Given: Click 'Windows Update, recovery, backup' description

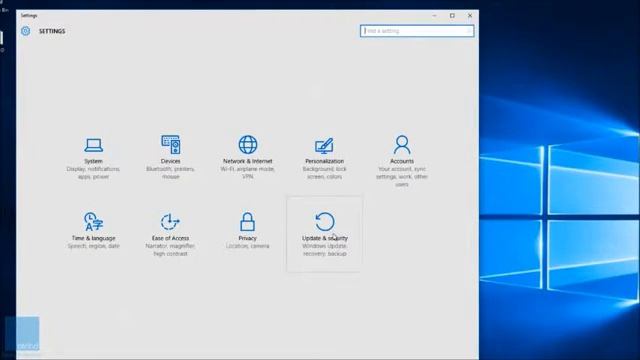Looking at the screenshot, I should [x=324, y=250].
